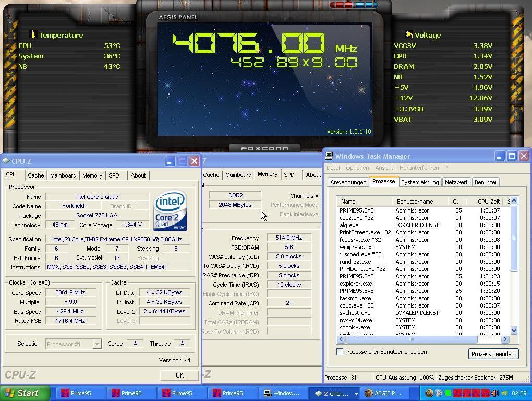Open the Optionen menu

[x=357, y=168]
